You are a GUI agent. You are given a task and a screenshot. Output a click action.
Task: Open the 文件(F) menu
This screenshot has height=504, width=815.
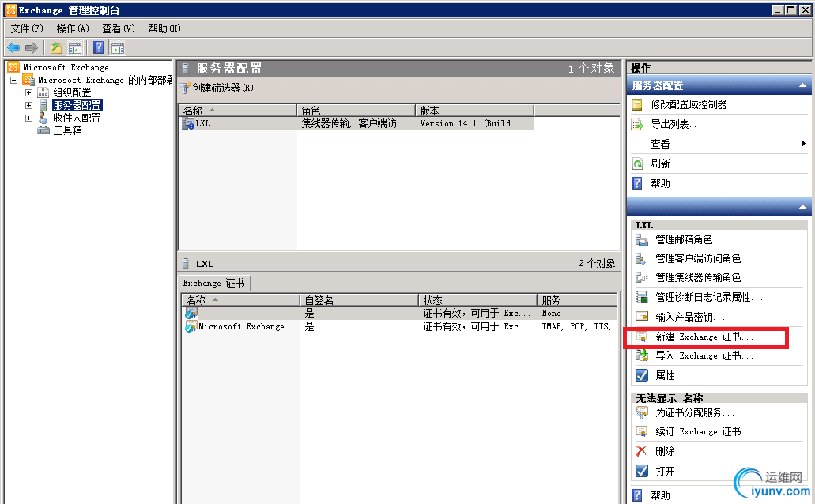(27, 28)
